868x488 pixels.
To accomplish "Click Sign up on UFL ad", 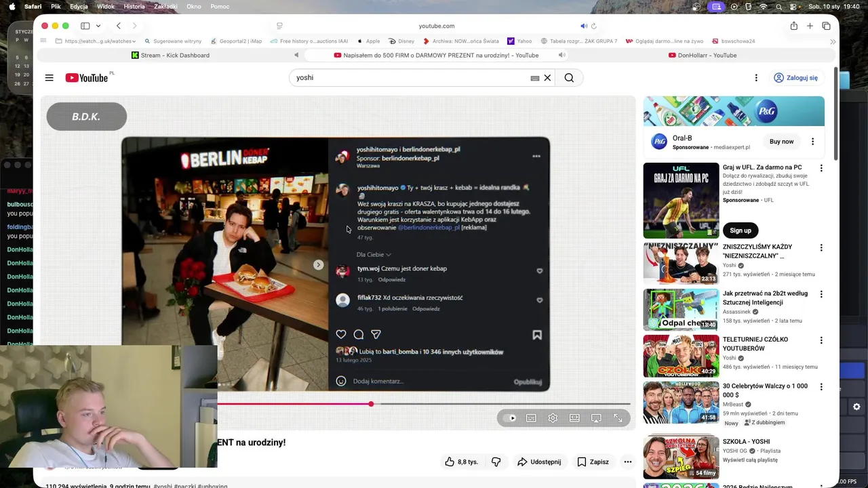I will pos(741,230).
